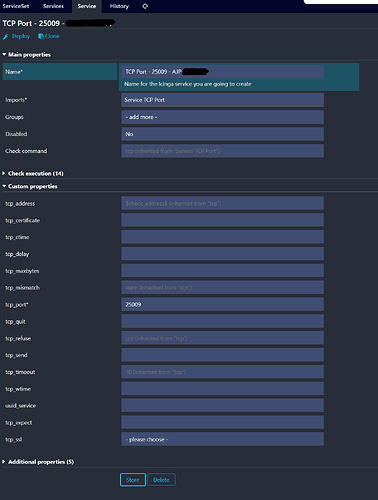Click the refresh icon beside the History tab
Viewport: 378px width, 500px height.
pyautogui.click(x=145, y=6)
